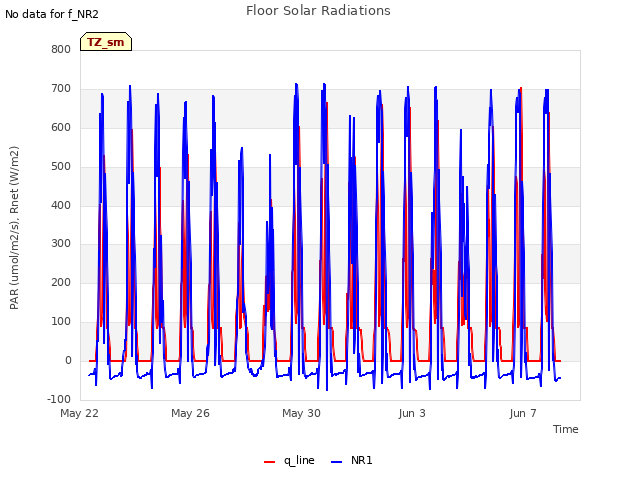640x480 pixels.
Task: Click the 600 y-axis tick label
Action: [x=61, y=127]
